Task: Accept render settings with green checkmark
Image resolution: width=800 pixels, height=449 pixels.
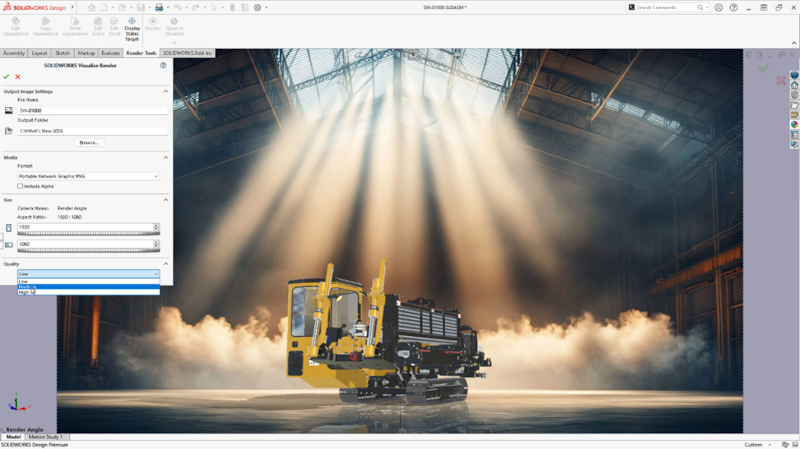Action: pyautogui.click(x=7, y=77)
